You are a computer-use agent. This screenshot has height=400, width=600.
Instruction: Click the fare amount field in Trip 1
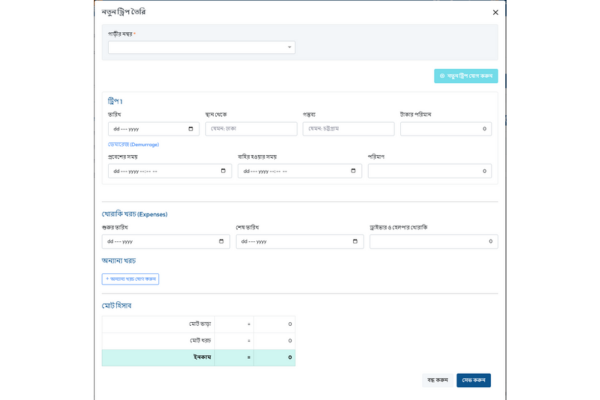(445, 129)
